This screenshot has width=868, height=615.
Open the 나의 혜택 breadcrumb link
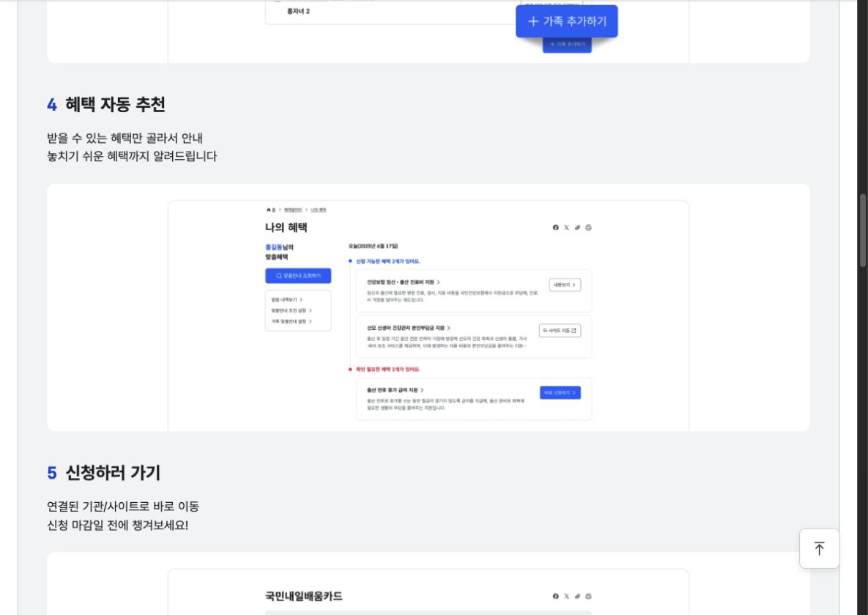[319, 210]
